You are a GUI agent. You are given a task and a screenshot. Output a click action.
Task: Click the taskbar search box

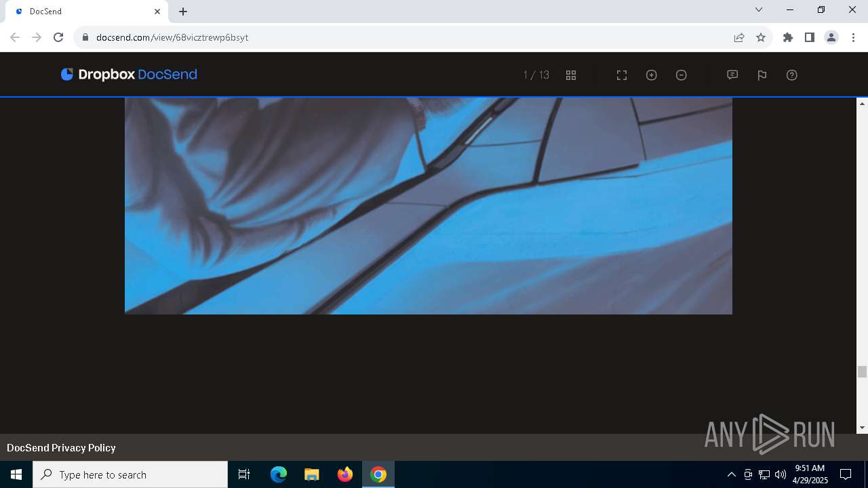coord(130,474)
